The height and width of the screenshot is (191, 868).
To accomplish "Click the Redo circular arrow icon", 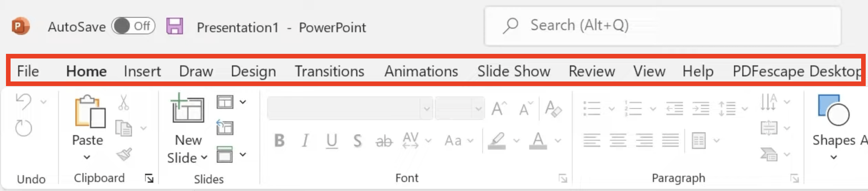I will point(23,128).
